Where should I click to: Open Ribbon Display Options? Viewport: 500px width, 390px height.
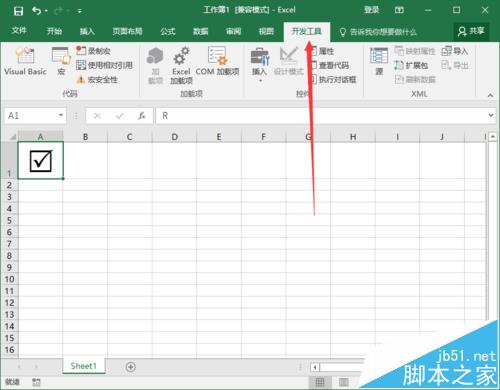(399, 10)
